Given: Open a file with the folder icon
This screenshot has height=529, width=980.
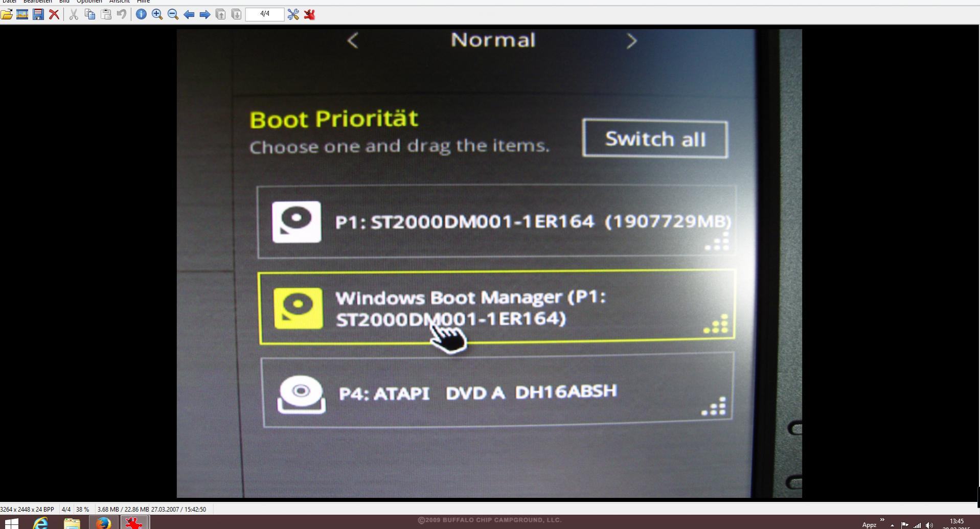Looking at the screenshot, I should pyautogui.click(x=7, y=14).
